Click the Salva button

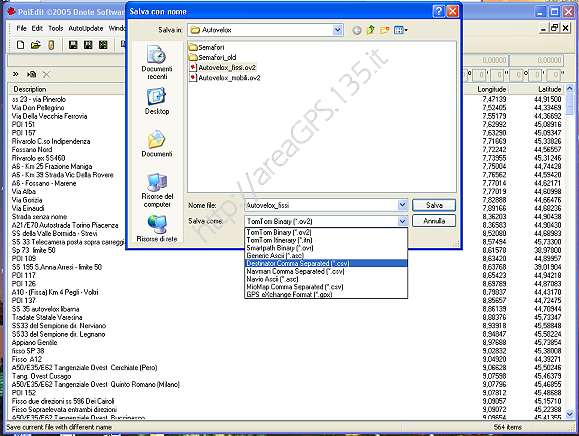pos(434,205)
